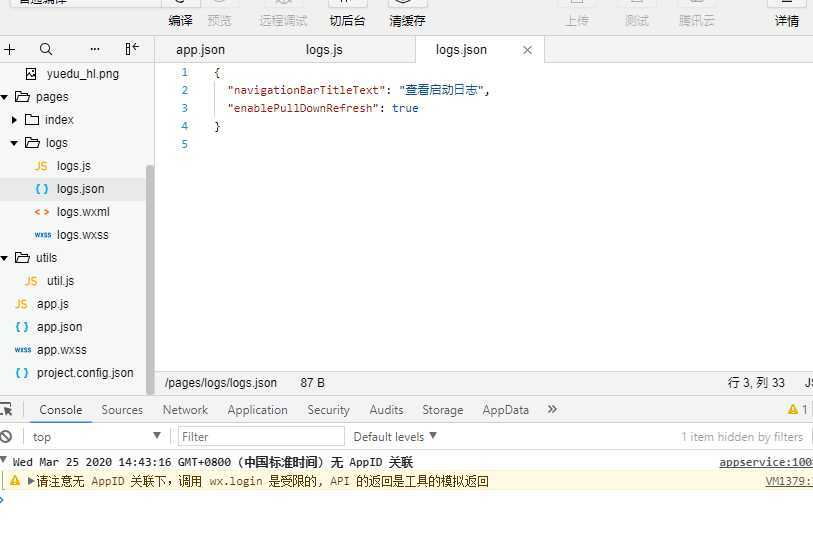Click the 切后台 button

point(347,21)
